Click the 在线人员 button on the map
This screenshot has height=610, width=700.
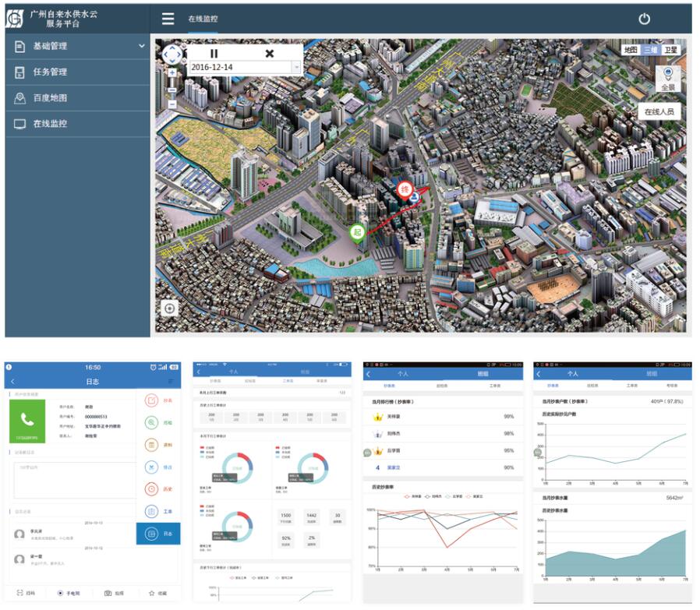point(659,111)
